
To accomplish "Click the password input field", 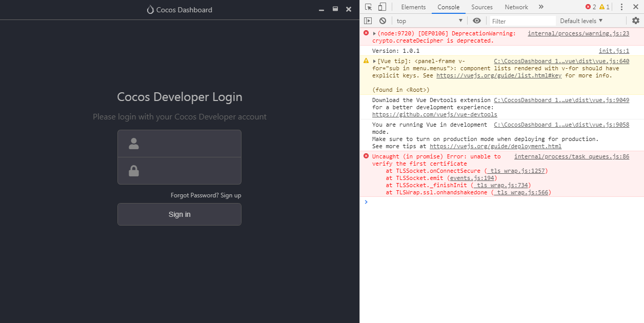I will [x=179, y=171].
